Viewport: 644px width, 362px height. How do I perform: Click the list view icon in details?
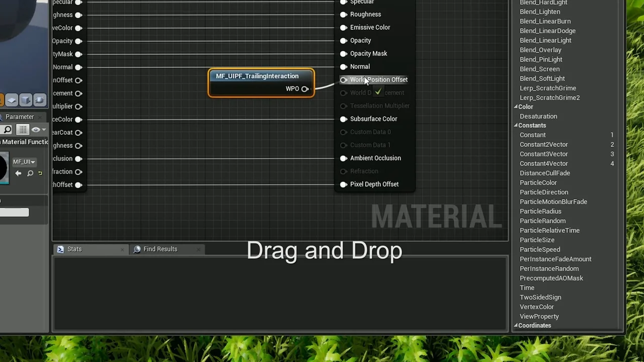pyautogui.click(x=23, y=130)
